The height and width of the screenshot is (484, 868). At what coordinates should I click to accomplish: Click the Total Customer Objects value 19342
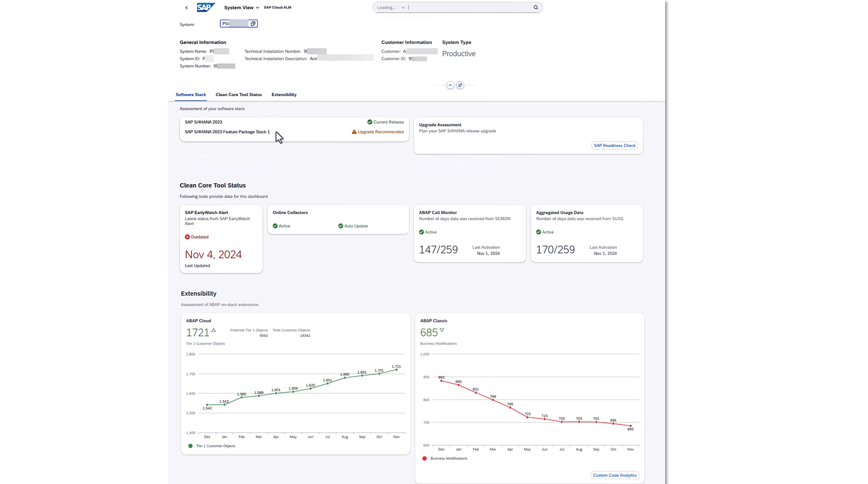(x=305, y=336)
